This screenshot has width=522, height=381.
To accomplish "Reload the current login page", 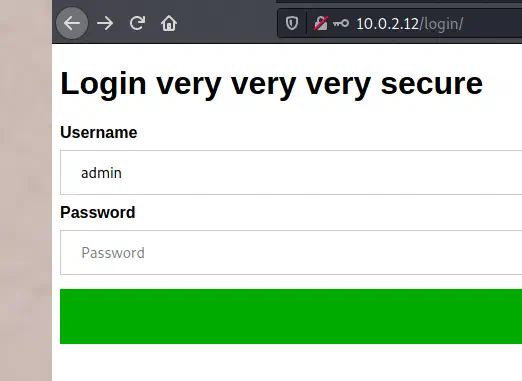I will point(137,23).
